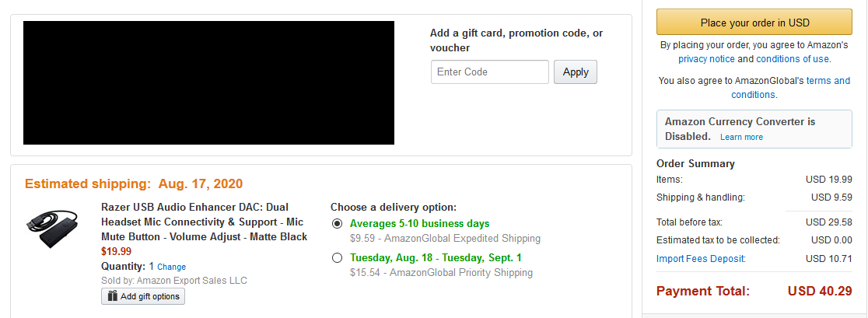Click the Razer USB Audio Enhancer title
The image size is (868, 318).
(205, 222)
